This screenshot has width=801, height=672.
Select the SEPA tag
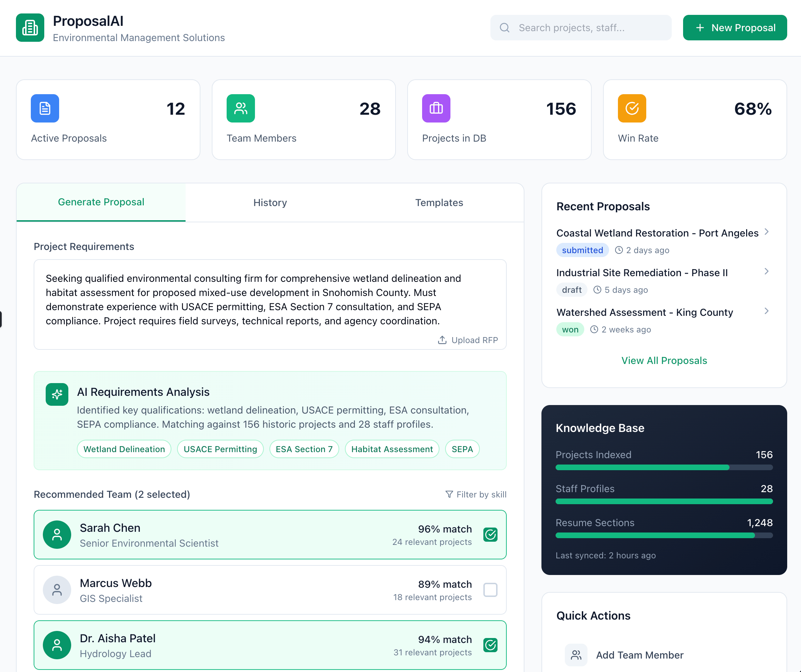click(x=462, y=449)
